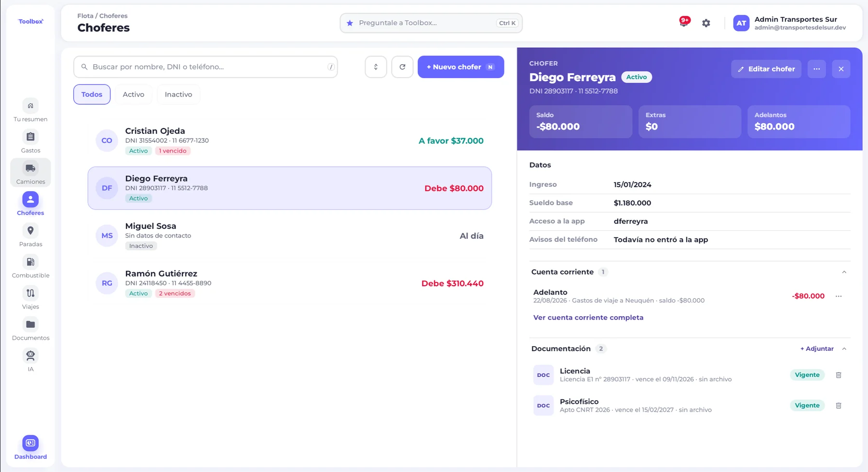This screenshot has width=868, height=472.
Task: Open the sort order button beside refresh
Action: click(376, 67)
